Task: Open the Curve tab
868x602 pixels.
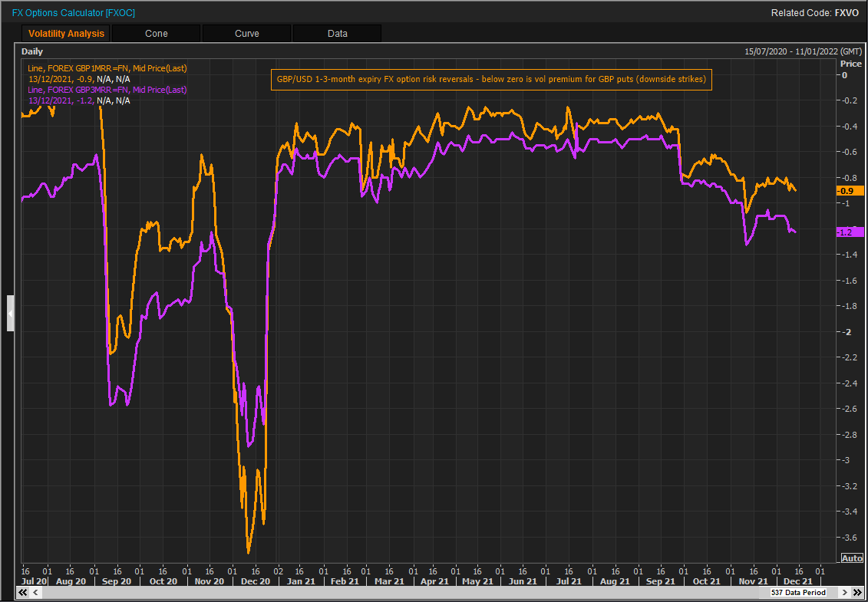Action: (x=246, y=33)
